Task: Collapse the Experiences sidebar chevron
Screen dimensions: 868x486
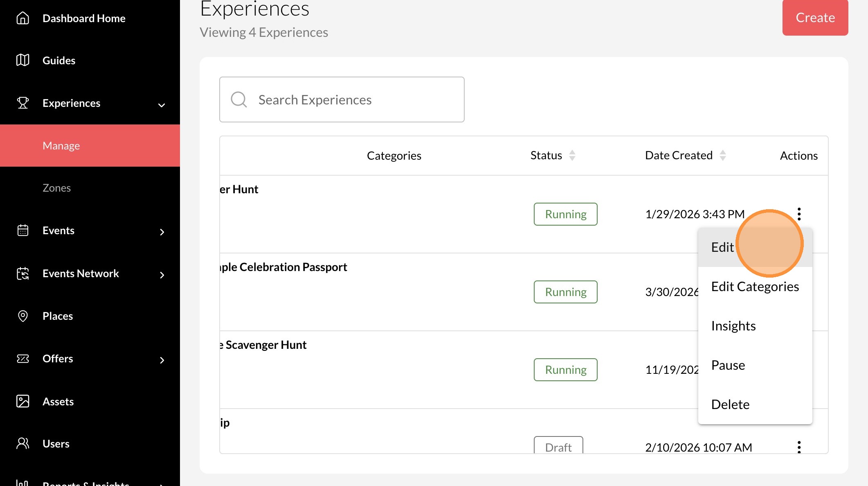Action: tap(162, 105)
